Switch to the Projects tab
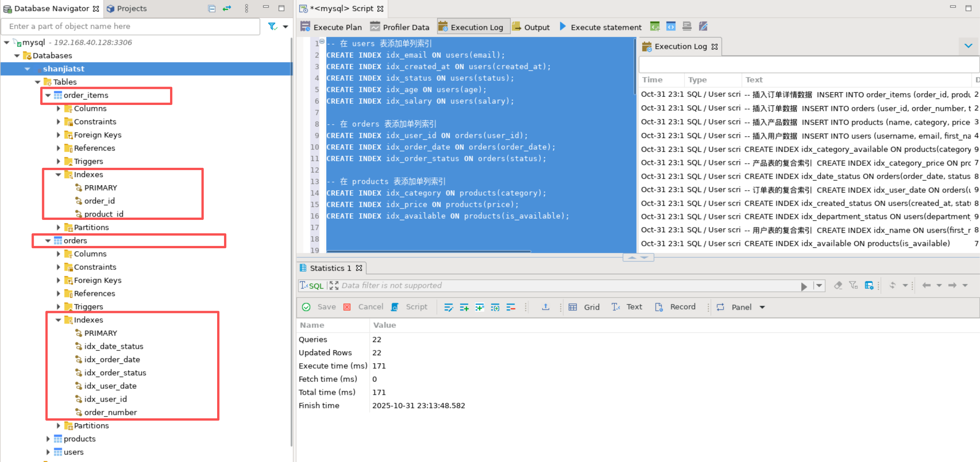 [x=127, y=8]
